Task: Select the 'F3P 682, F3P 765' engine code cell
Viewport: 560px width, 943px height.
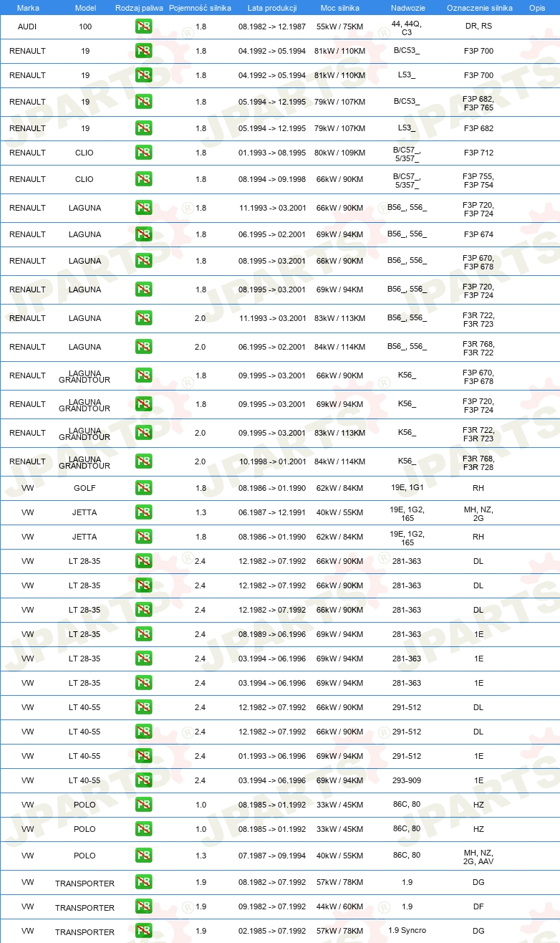Action: click(478, 103)
